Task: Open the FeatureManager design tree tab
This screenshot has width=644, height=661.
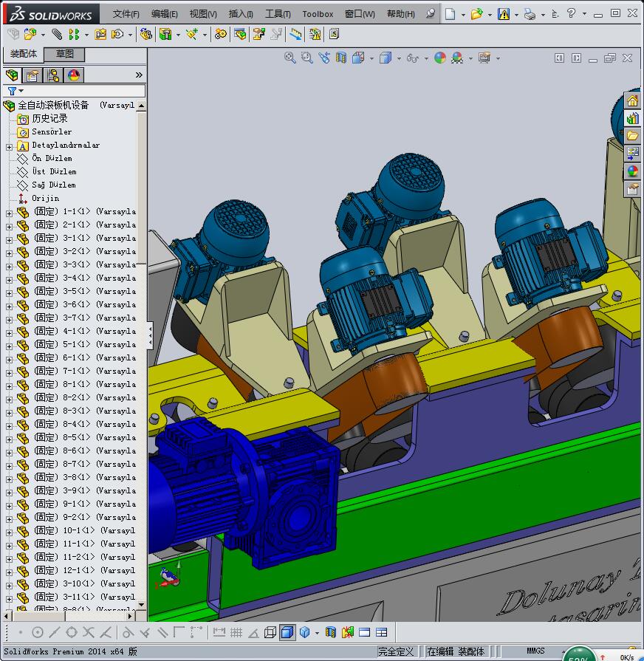Action: [x=12, y=75]
